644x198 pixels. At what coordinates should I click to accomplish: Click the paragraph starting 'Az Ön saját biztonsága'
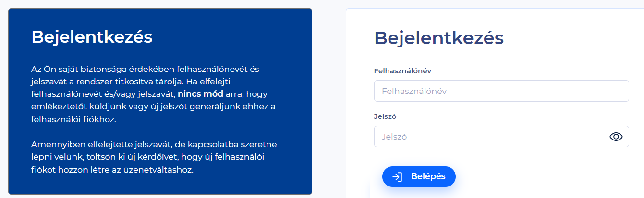(153, 94)
